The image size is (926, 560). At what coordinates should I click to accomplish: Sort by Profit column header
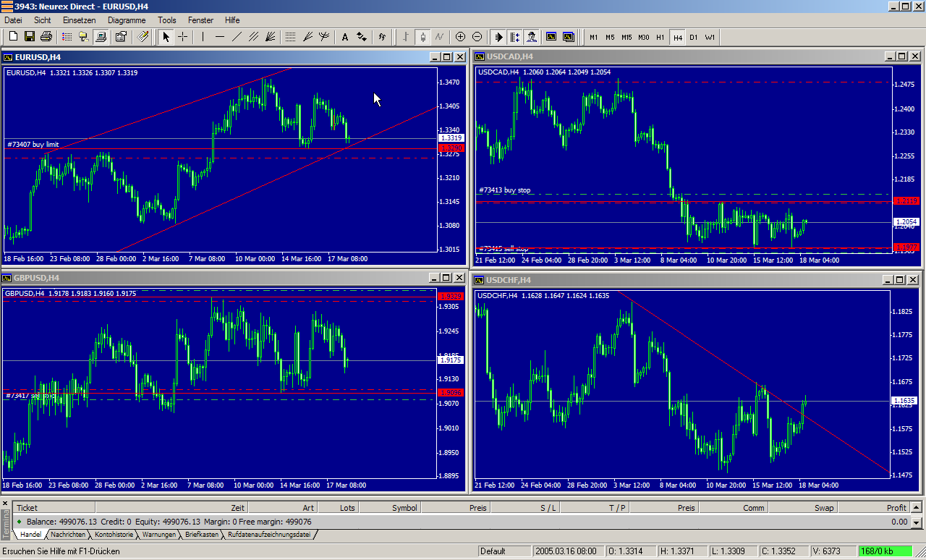(x=896, y=507)
